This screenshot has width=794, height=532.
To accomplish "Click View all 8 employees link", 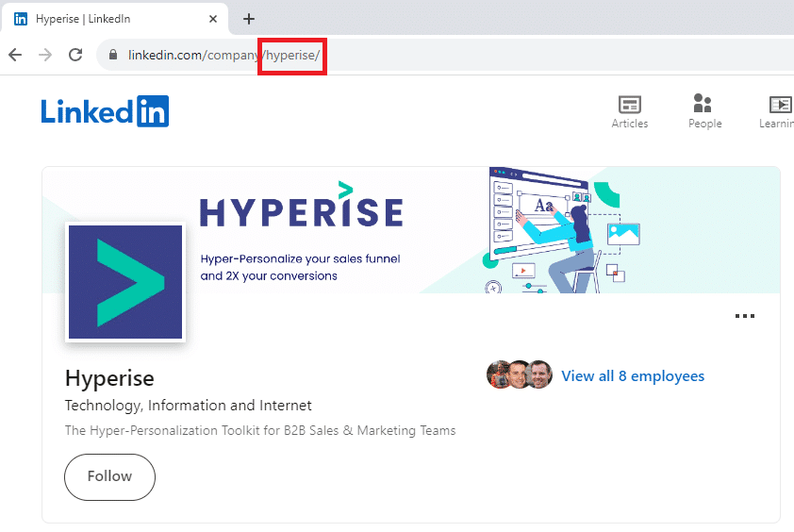I will (633, 375).
